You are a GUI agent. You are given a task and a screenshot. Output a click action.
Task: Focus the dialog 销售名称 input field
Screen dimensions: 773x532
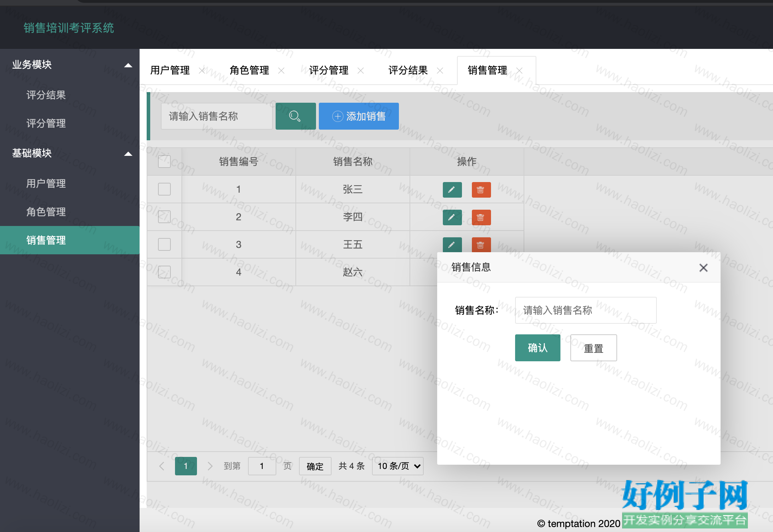586,310
